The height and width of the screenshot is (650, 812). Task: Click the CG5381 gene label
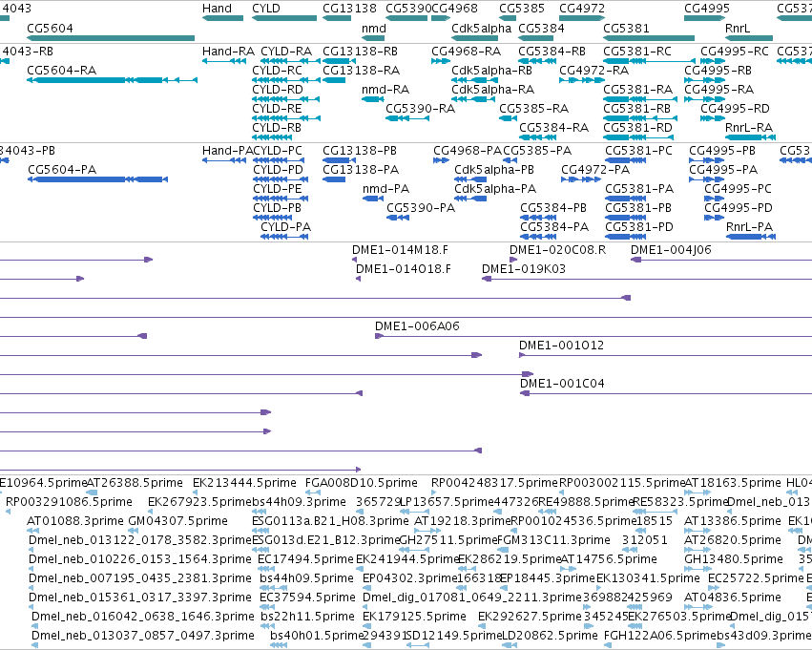626,28
